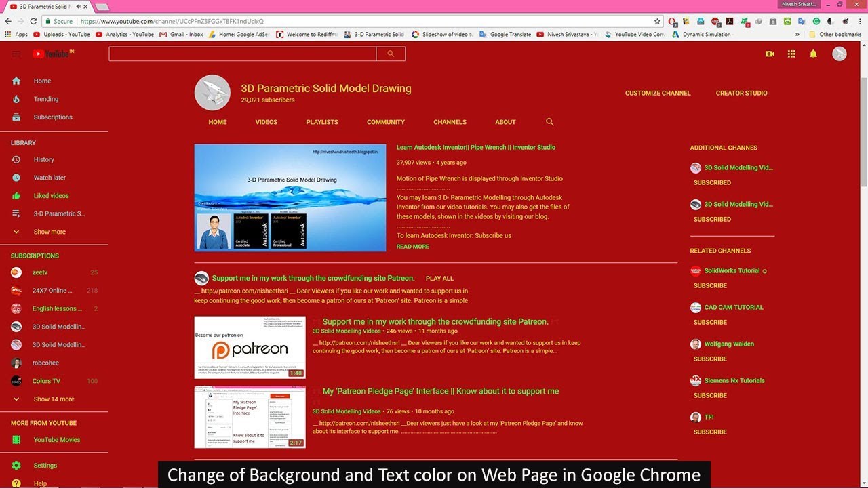
Task: Open Trending from the sidebar
Action: (45, 99)
